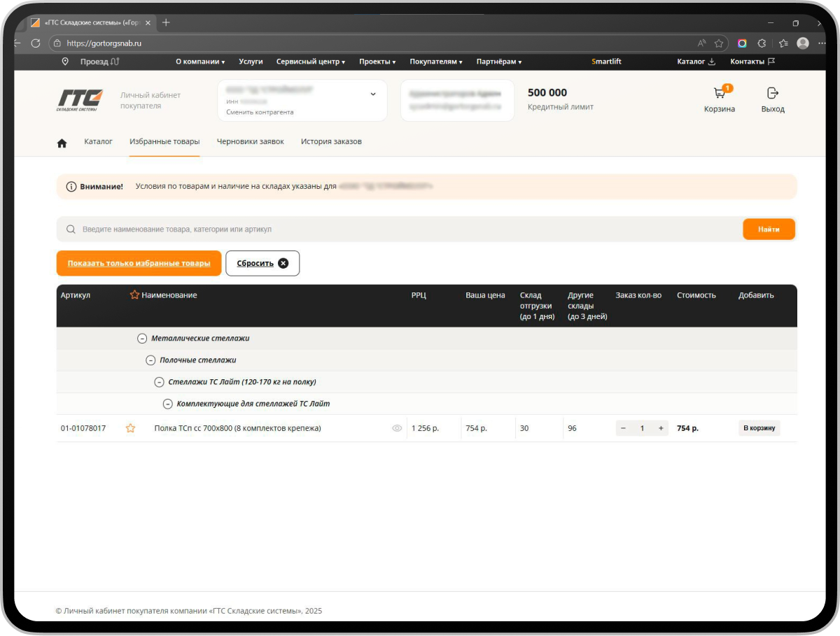Expand the О компании menu
Viewport: 840px width, 636px height.
click(199, 62)
